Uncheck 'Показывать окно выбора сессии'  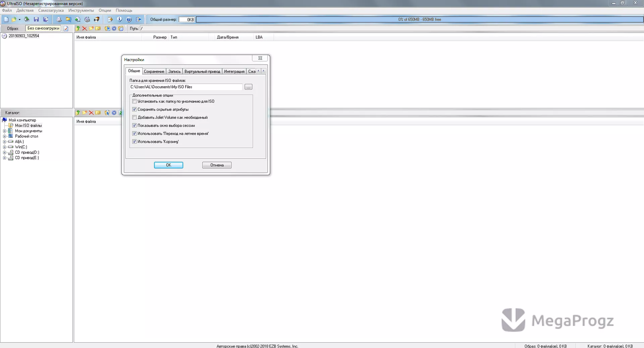coord(135,125)
